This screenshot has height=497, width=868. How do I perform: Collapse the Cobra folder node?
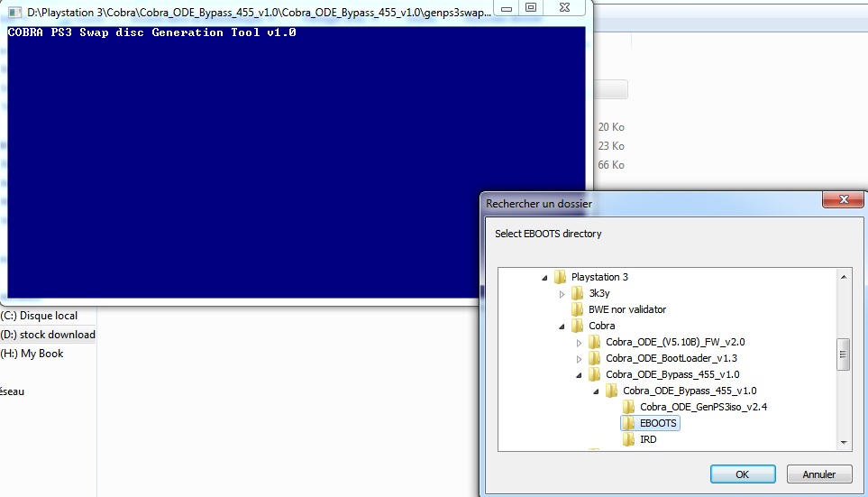(562, 327)
